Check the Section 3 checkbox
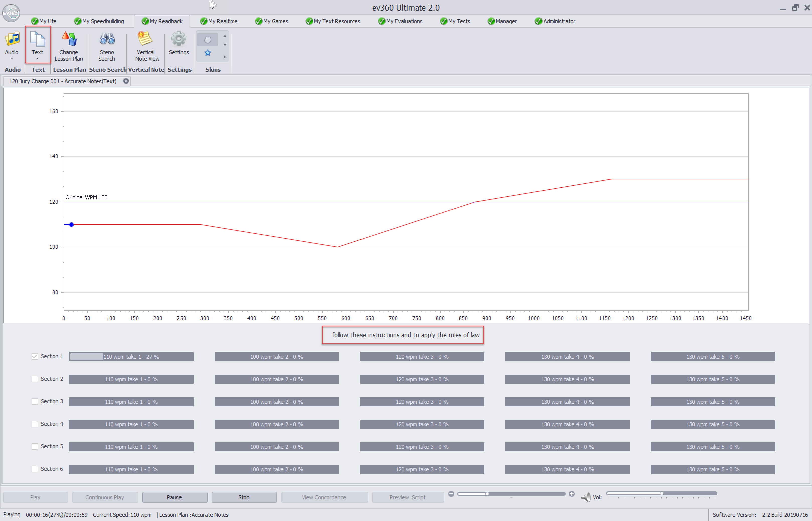The image size is (812, 521). (35, 402)
